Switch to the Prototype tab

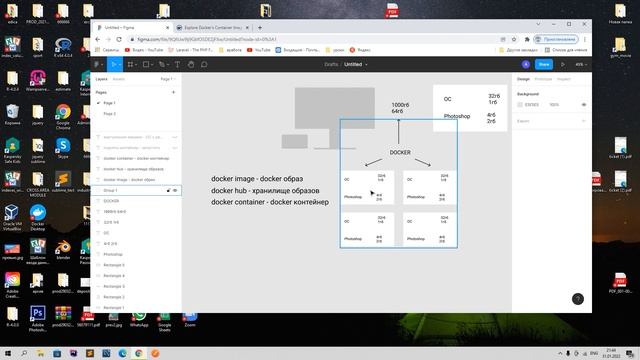tap(543, 79)
